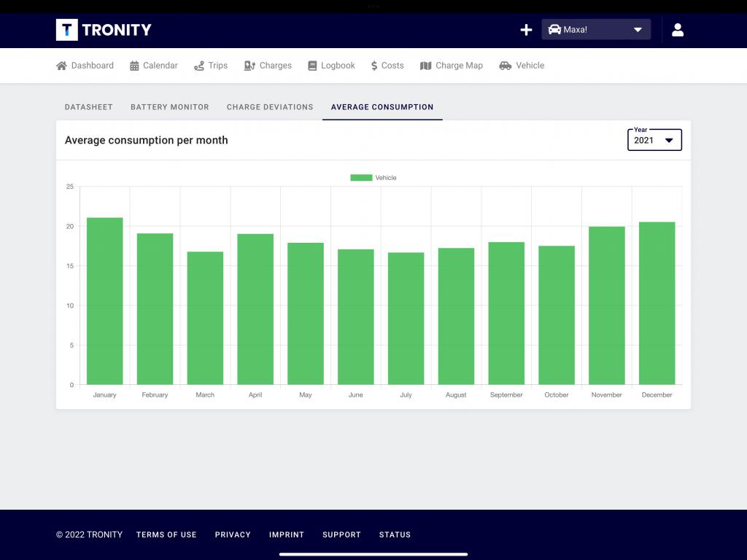Click the November consumption bar
Viewport: 747px width, 560px height.
click(x=606, y=306)
